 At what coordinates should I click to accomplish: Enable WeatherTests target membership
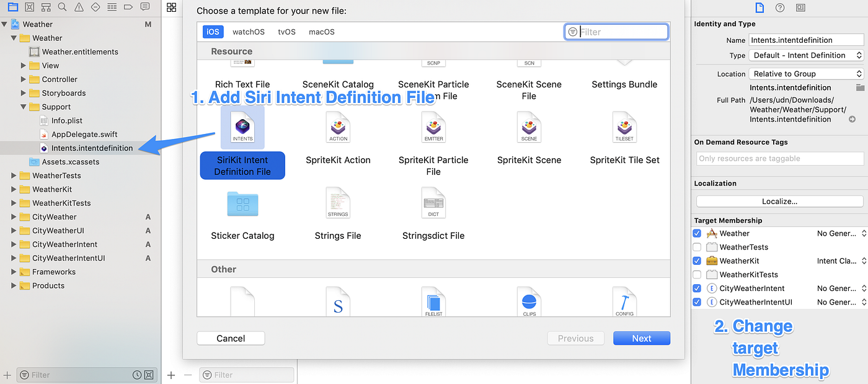tap(697, 247)
